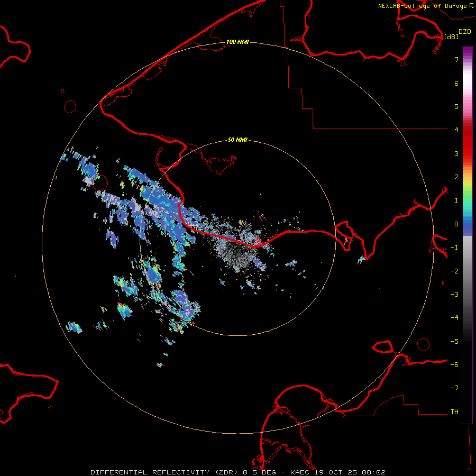Image resolution: width=476 pixels, height=476 pixels.
Task: Click the 5 value on the dB scale
Action: point(456,106)
